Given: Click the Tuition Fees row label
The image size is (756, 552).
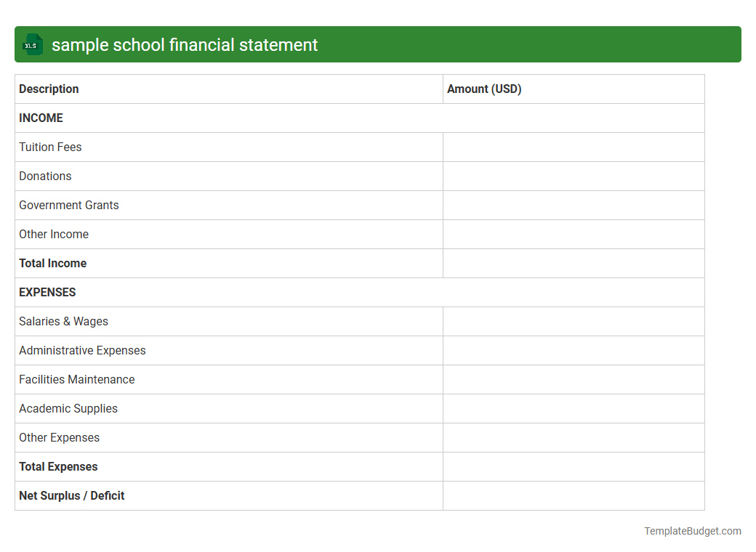Looking at the screenshot, I should click(50, 147).
